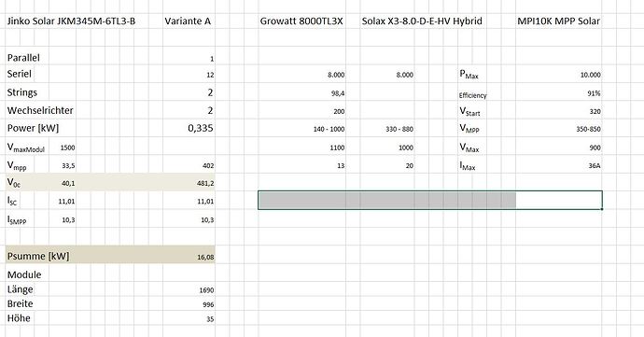Select the 'Efficiency' label cell
The width and height of the screenshot is (644, 337).
point(472,95)
